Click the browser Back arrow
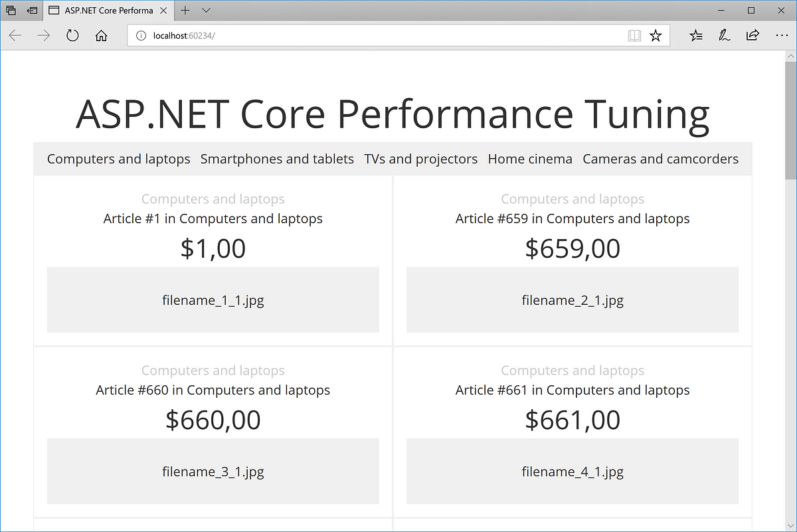 pos(15,36)
